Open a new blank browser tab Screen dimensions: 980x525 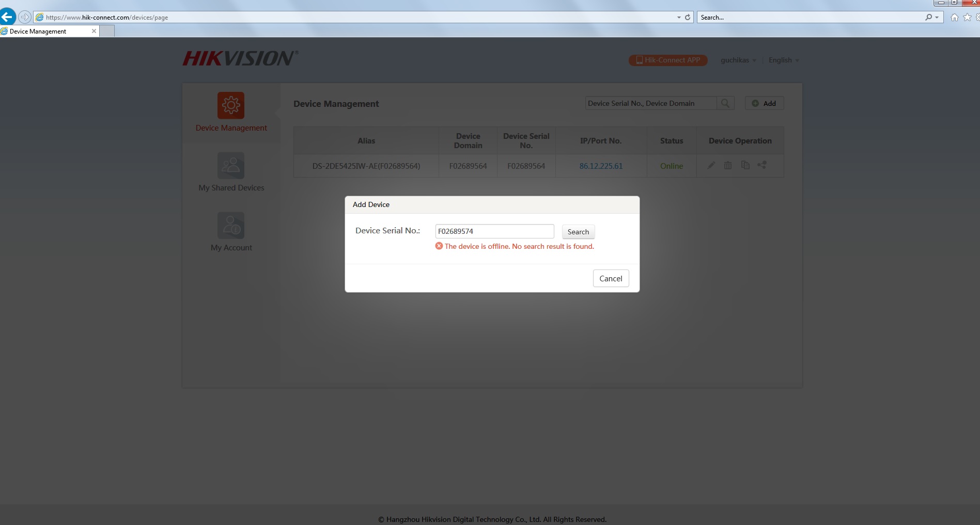click(107, 31)
